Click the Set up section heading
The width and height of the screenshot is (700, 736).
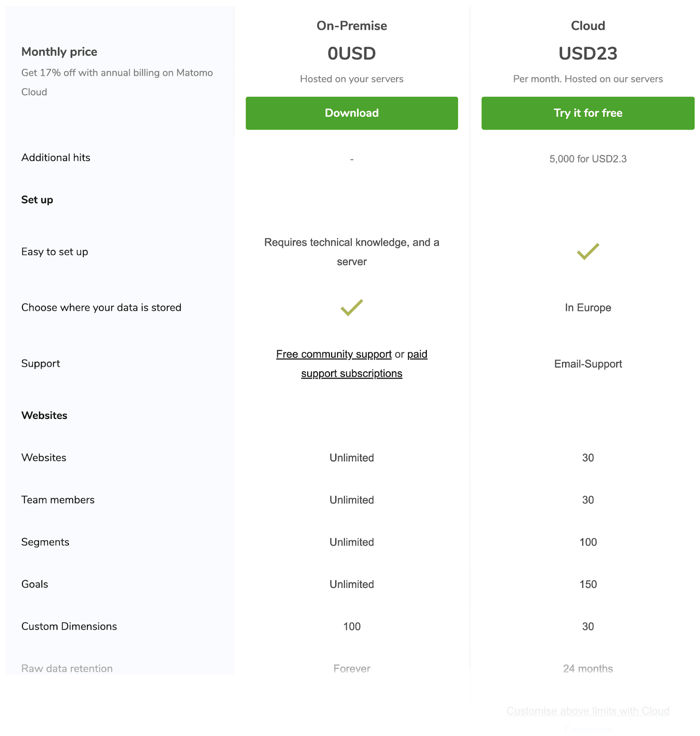(x=37, y=199)
